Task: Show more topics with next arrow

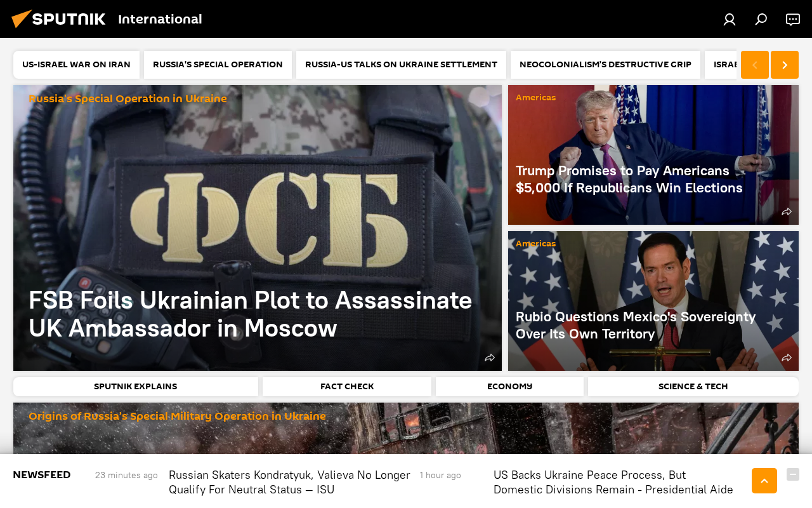Action: click(785, 65)
